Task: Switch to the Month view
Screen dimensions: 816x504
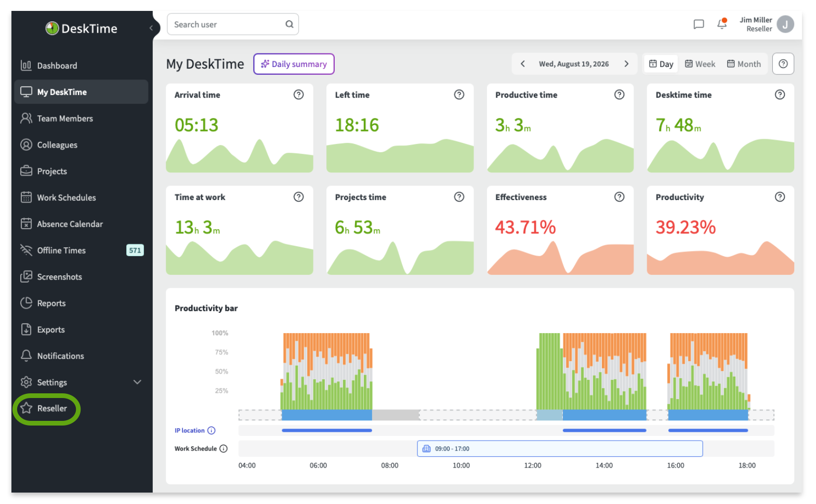Action: tap(744, 64)
